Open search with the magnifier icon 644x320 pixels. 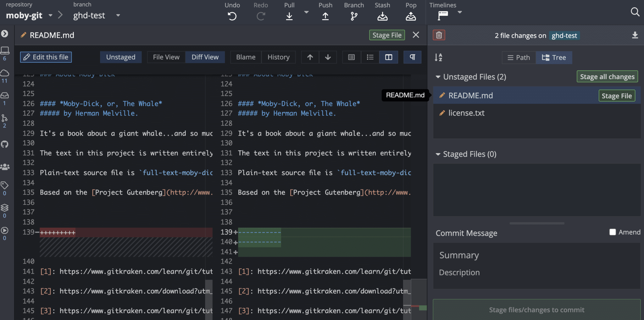coord(635,12)
